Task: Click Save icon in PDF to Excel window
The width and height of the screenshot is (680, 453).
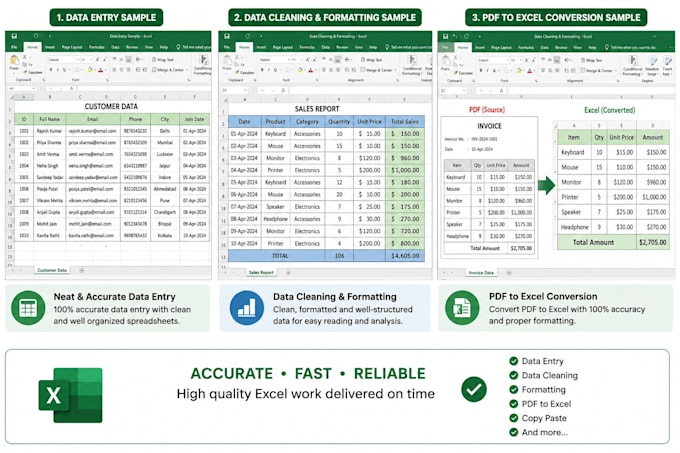Action: click(445, 36)
